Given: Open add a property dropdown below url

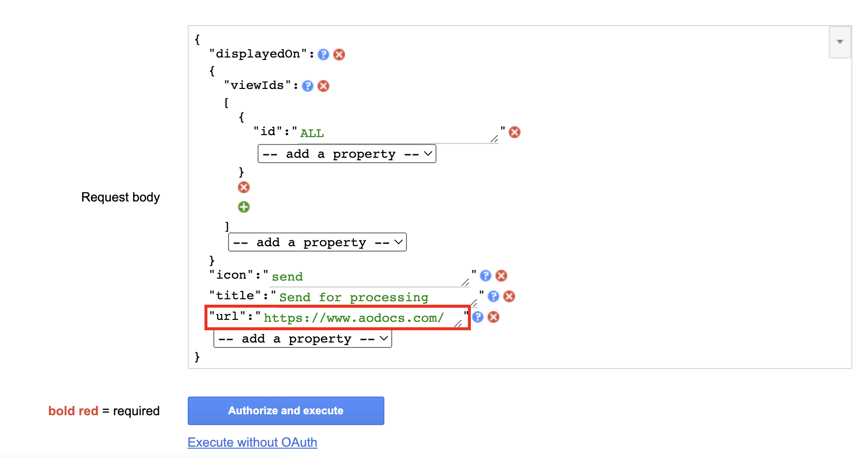Looking at the screenshot, I should [x=302, y=339].
